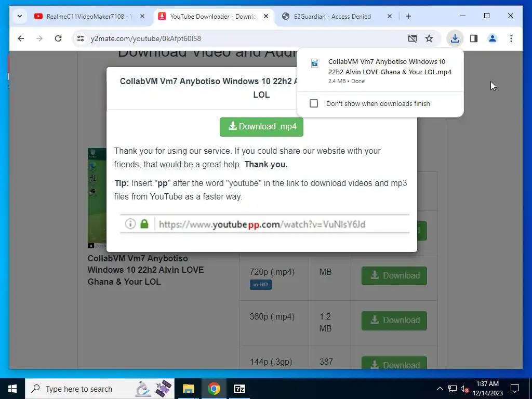Open the Windows Start menu

coord(12,389)
